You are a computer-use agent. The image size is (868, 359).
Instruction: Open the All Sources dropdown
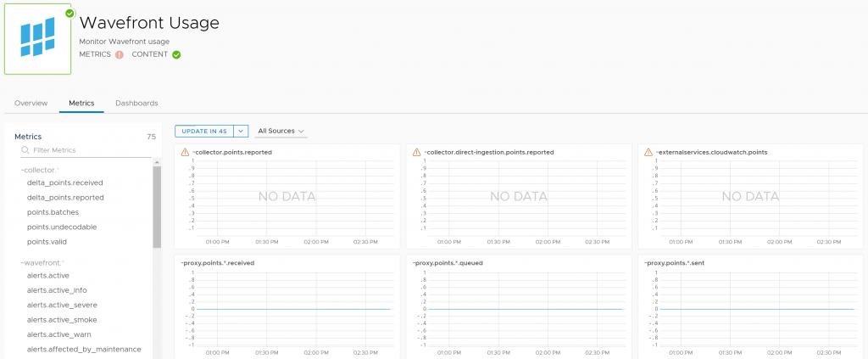(281, 132)
